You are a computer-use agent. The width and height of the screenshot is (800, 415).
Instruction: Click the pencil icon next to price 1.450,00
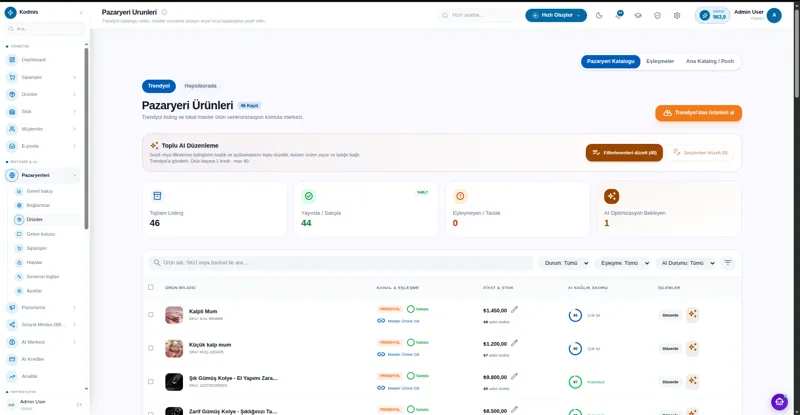pos(514,309)
